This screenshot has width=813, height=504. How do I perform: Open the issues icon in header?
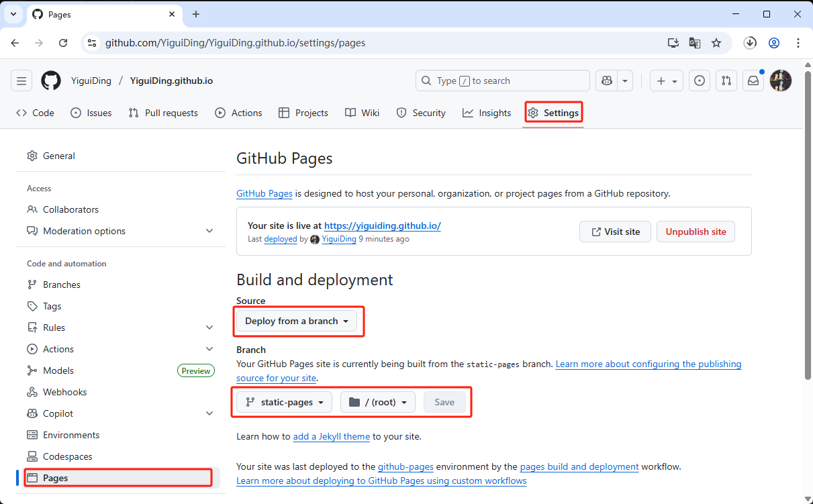[x=700, y=81]
